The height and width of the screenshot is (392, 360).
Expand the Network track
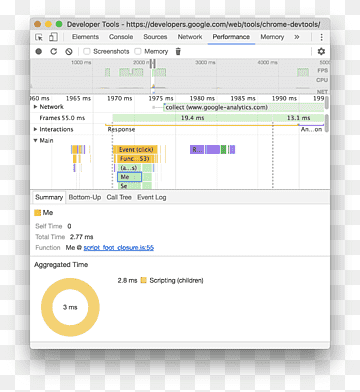(35, 107)
